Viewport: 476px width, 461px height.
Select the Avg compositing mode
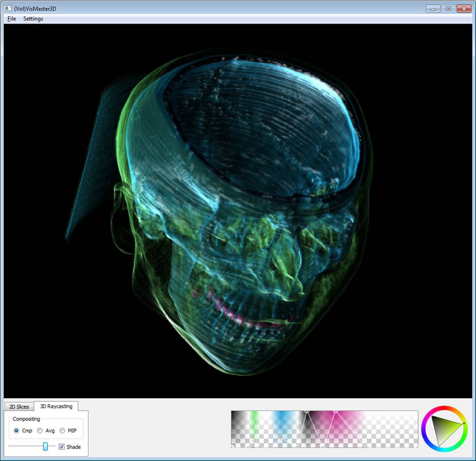click(x=39, y=430)
